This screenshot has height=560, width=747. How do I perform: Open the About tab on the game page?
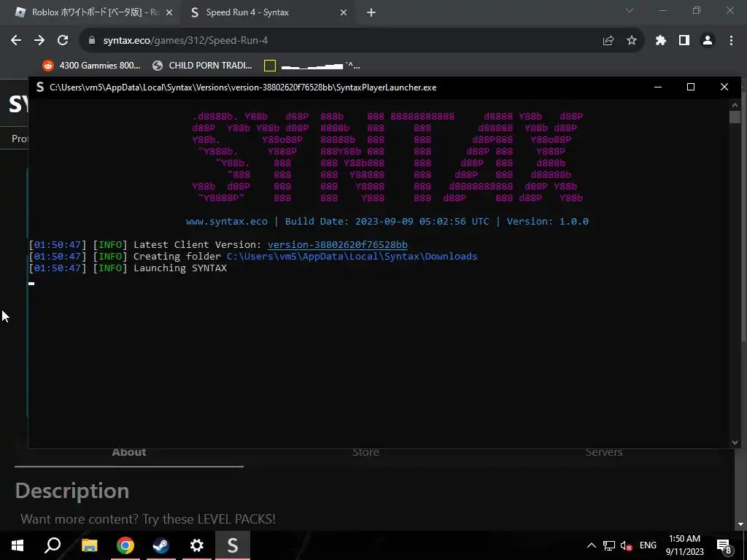(x=129, y=453)
